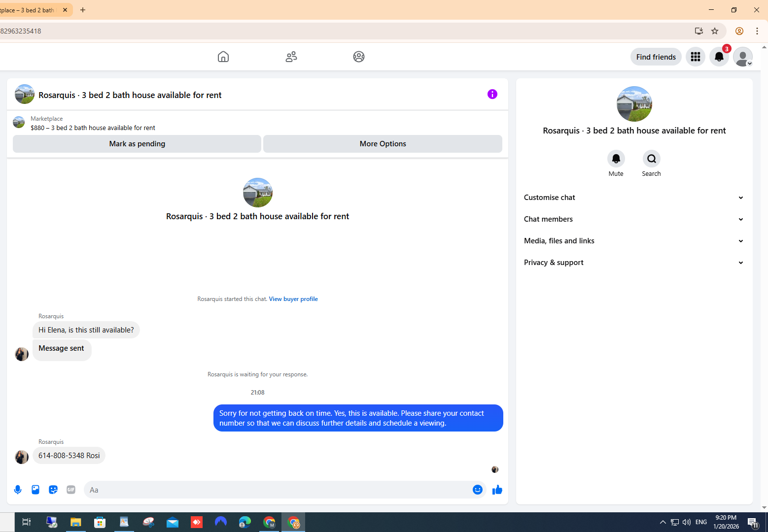Click the Find friends button
The image size is (768, 532).
pyautogui.click(x=656, y=57)
